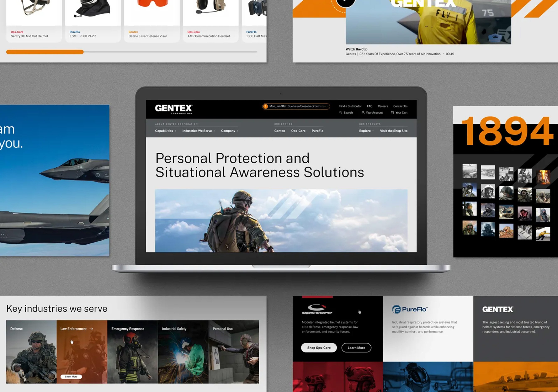The width and height of the screenshot is (558, 392).
Task: Click the Personal Protection headline text
Action: tap(260, 165)
